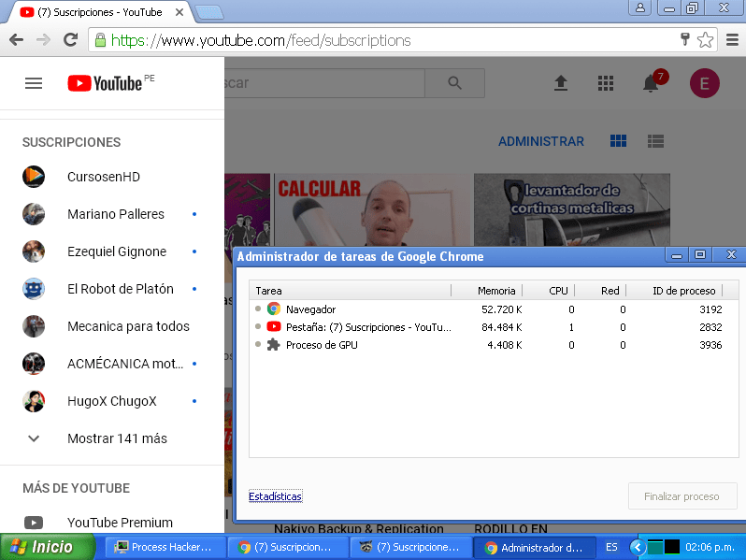Open the notifications bell
This screenshot has width=746, height=560.
pos(651,83)
